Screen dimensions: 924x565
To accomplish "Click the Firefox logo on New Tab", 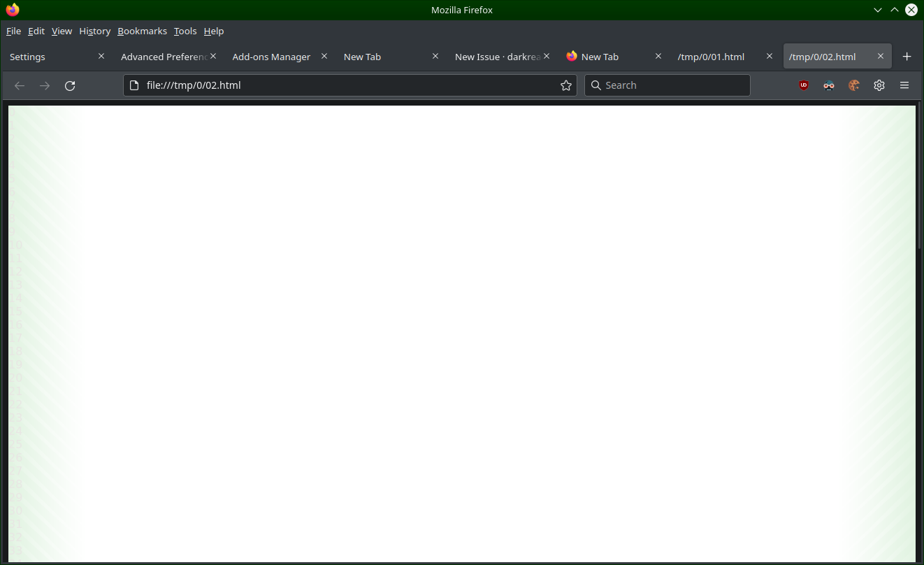I will coord(572,56).
